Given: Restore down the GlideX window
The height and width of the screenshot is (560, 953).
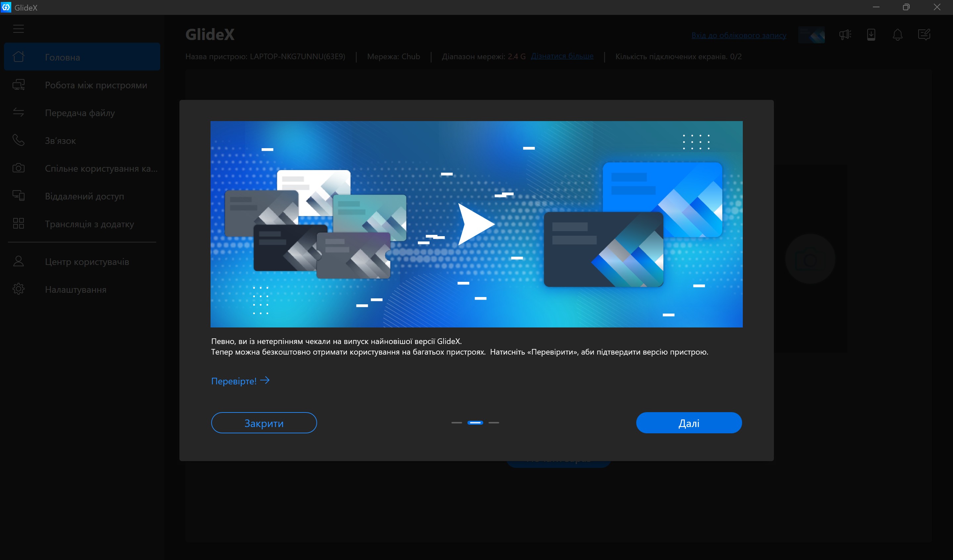Looking at the screenshot, I should [x=906, y=7].
